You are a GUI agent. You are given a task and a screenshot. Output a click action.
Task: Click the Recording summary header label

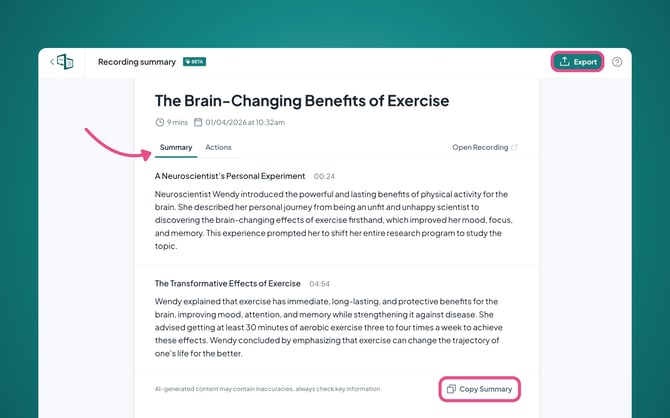pyautogui.click(x=136, y=62)
